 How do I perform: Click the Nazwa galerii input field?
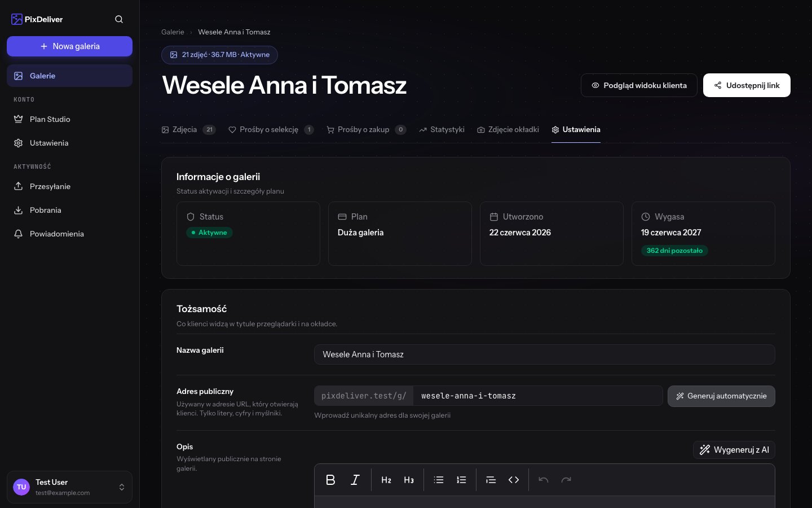pyautogui.click(x=544, y=354)
